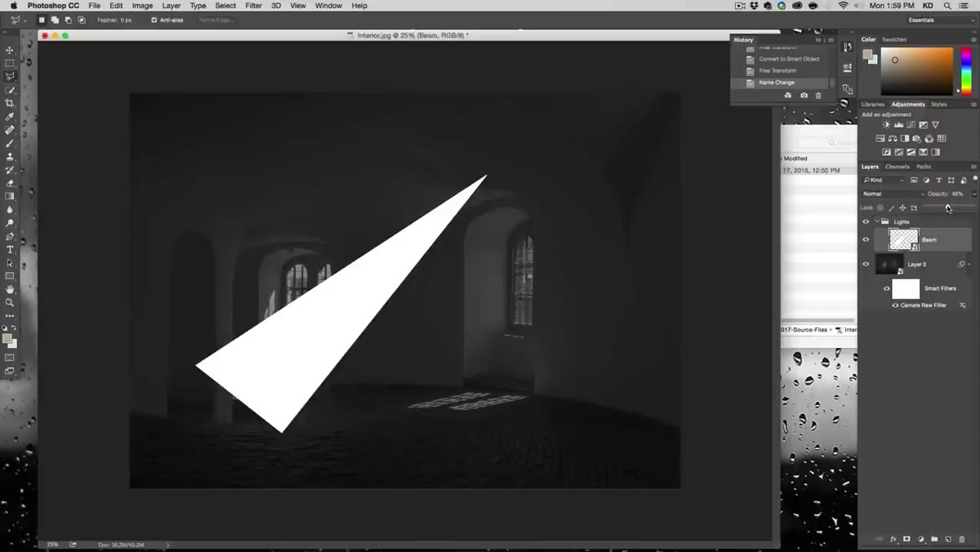Select the Quick Selection tool
Screen dimensions: 980x552
pos(10,90)
